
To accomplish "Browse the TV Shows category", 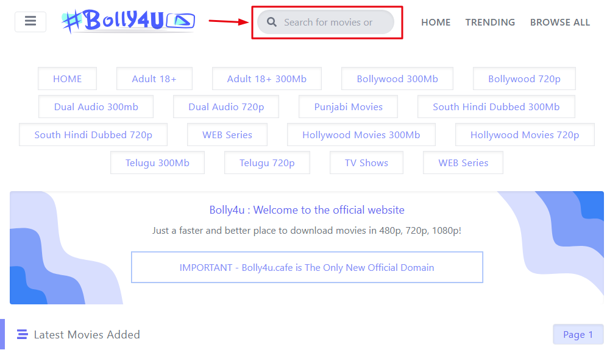I will [367, 163].
